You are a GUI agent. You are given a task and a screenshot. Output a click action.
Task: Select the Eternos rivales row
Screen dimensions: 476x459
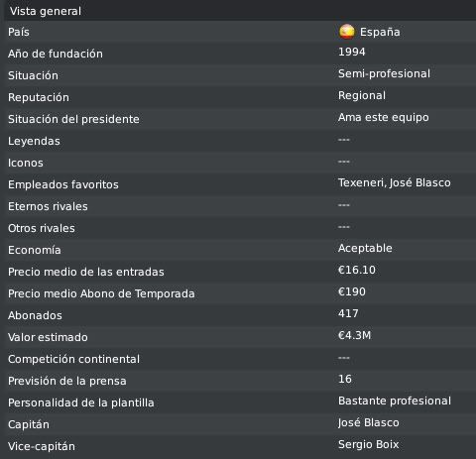click(x=240, y=206)
